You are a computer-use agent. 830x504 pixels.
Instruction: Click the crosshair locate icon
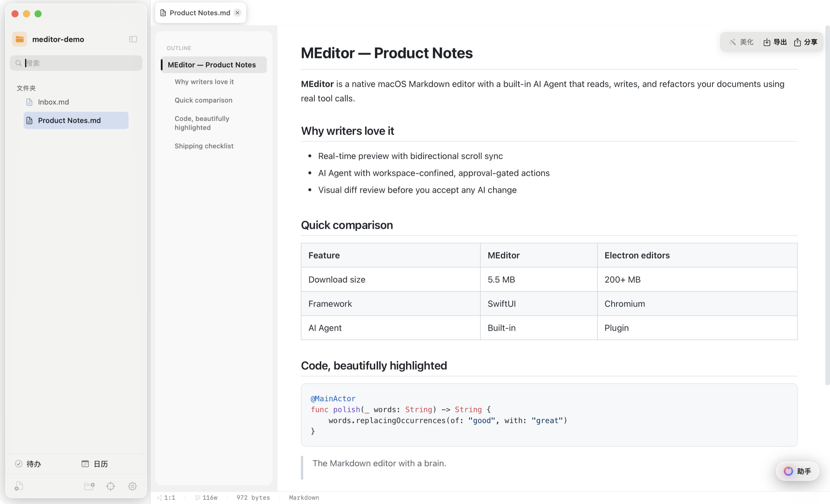pyautogui.click(x=111, y=486)
